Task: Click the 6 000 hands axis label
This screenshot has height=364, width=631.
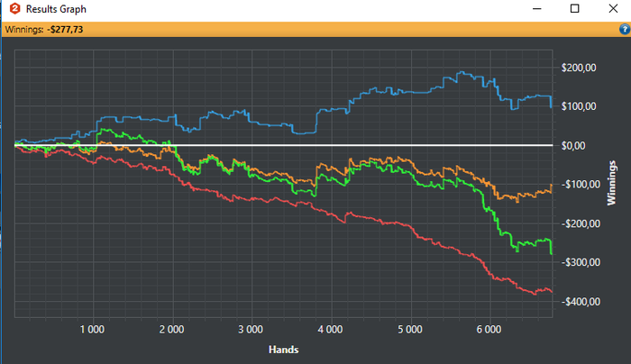Action: click(x=489, y=330)
